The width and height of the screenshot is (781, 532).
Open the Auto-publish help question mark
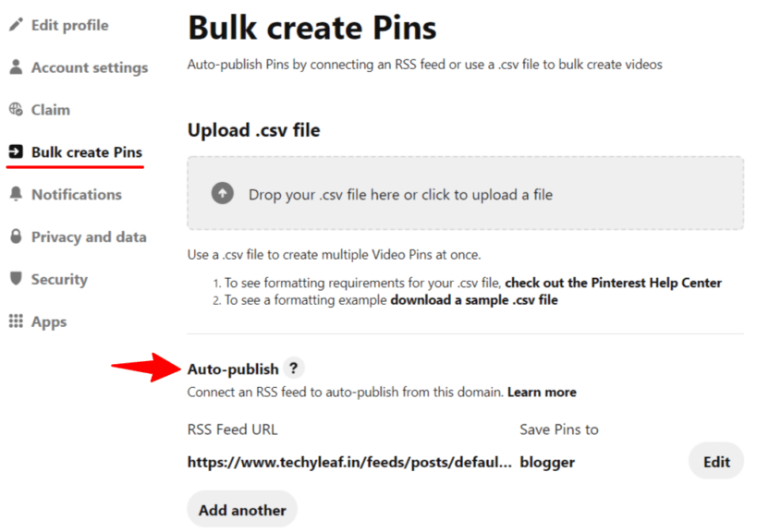[293, 368]
